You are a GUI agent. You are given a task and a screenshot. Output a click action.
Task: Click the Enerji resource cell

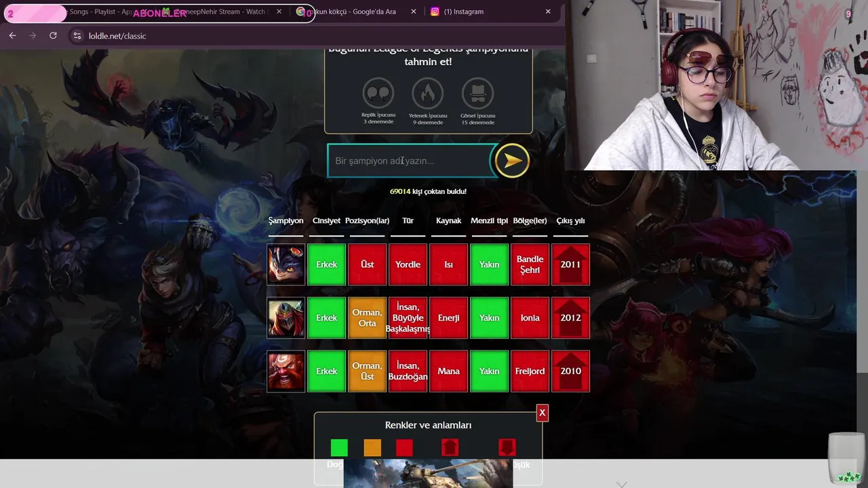pos(448,318)
